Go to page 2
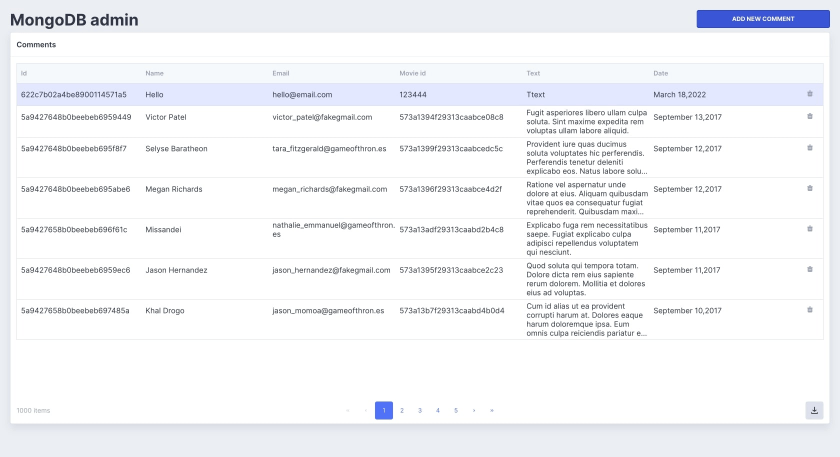Image resolution: width=840 pixels, height=457 pixels. 402,410
